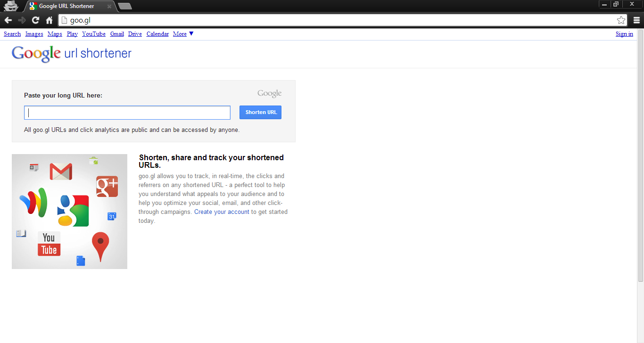Reload the current page
644x343 pixels.
point(35,20)
